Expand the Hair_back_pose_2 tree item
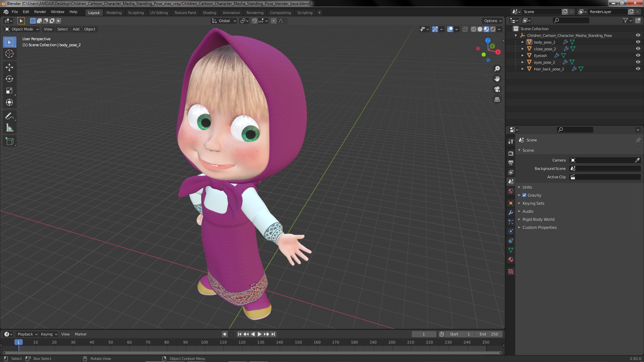This screenshot has height=362, width=644. tap(522, 69)
